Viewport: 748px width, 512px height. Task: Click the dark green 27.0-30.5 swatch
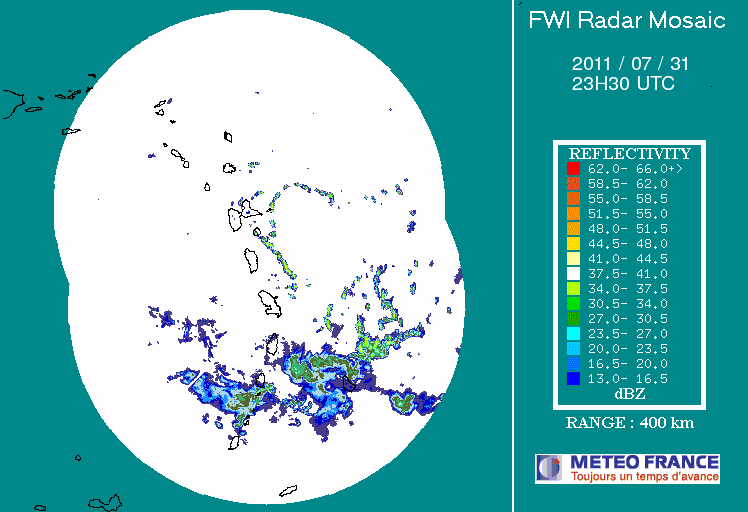(573, 318)
